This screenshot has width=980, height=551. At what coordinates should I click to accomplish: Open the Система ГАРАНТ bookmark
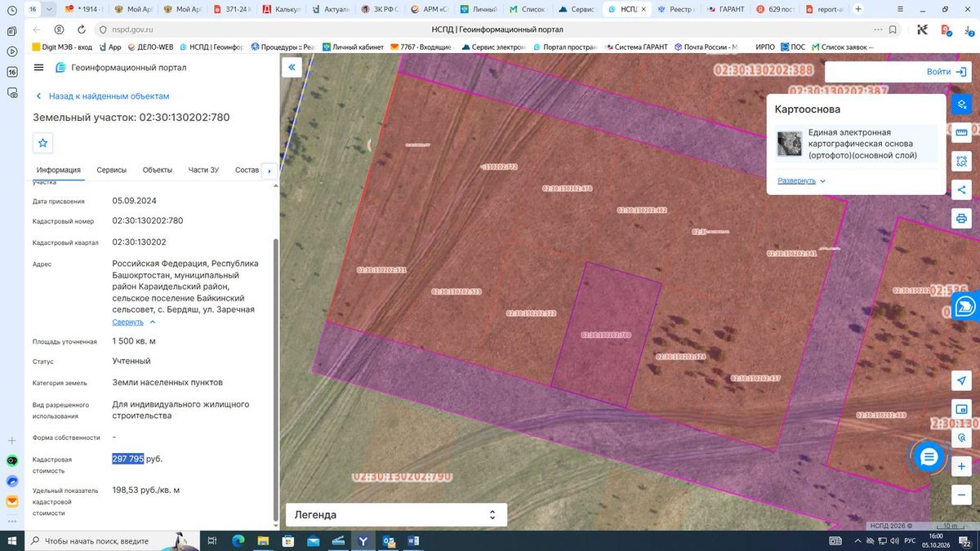635,47
